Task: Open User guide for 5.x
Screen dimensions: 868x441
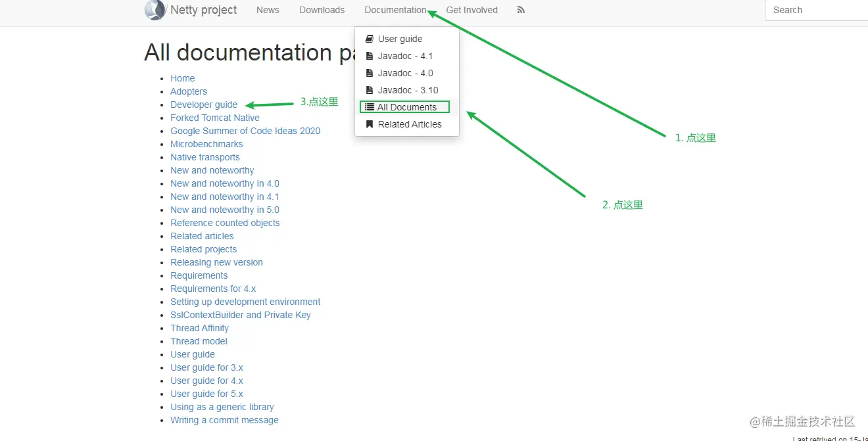Action: [x=206, y=394]
